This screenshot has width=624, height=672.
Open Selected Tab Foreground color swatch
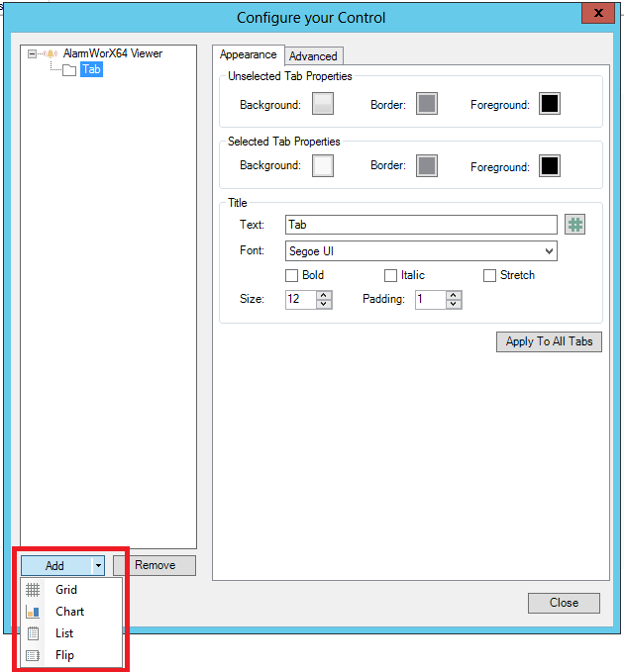pyautogui.click(x=550, y=166)
